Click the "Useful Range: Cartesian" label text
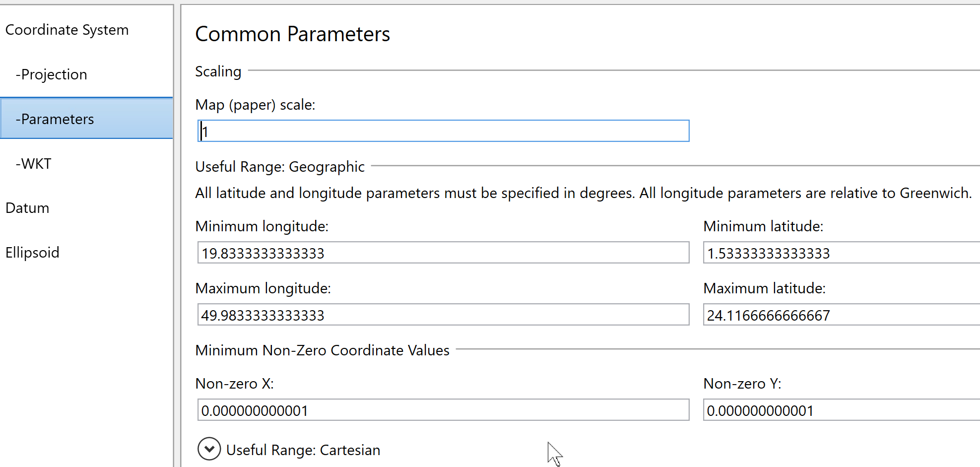Viewport: 980px width, 467px height. [303, 450]
